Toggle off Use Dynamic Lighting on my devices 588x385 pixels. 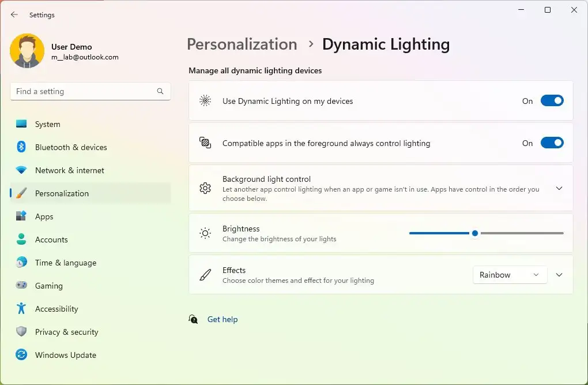551,100
